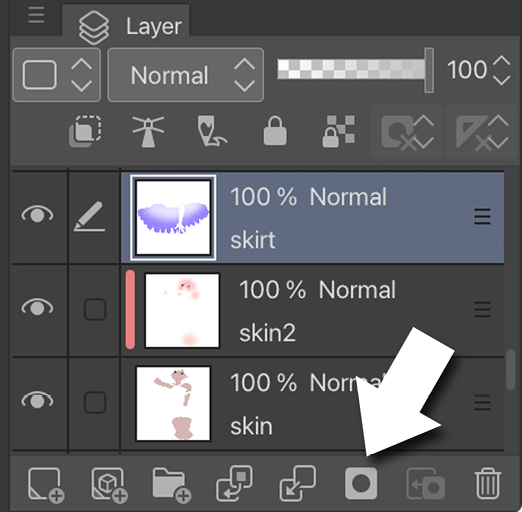Toggle Lock Transparent Pixels icon
522x512 pixels.
(338, 131)
